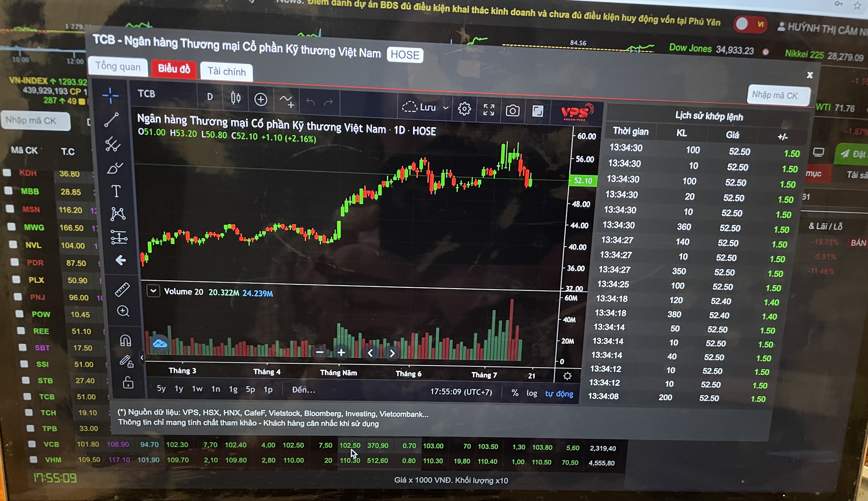
Task: Open the timezone menu at 17:55:09 (UTC+7)
Action: (461, 392)
